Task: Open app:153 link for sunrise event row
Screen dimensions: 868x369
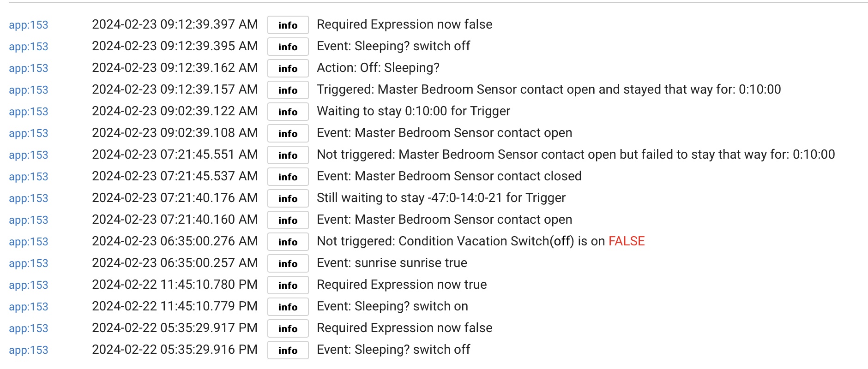Action: click(x=29, y=263)
